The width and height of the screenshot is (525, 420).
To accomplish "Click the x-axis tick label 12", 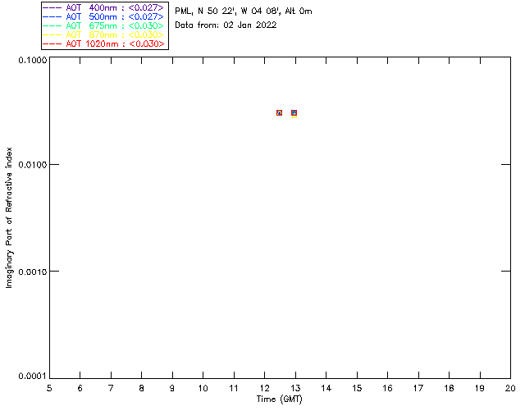I will (x=264, y=388).
